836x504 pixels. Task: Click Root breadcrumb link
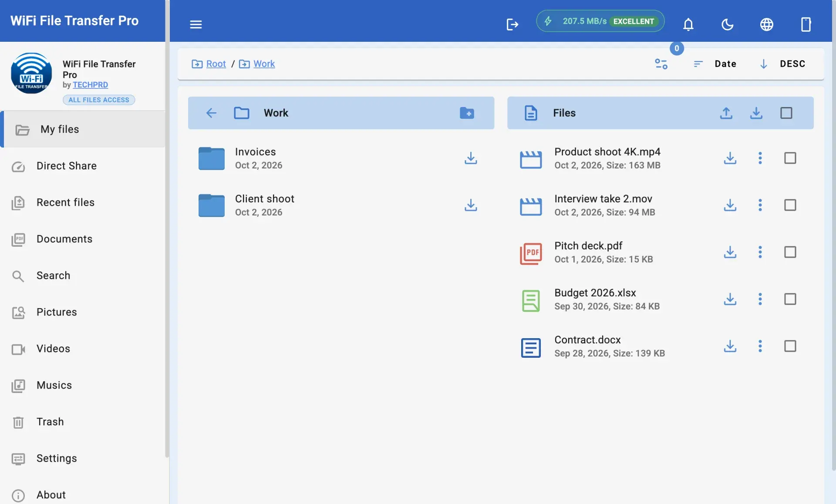coord(216,64)
